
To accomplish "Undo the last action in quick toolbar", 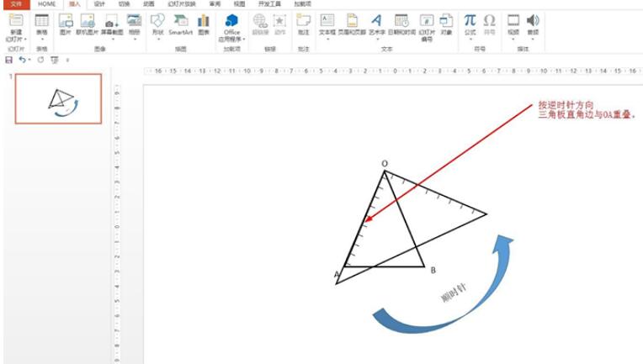I will pos(22,60).
